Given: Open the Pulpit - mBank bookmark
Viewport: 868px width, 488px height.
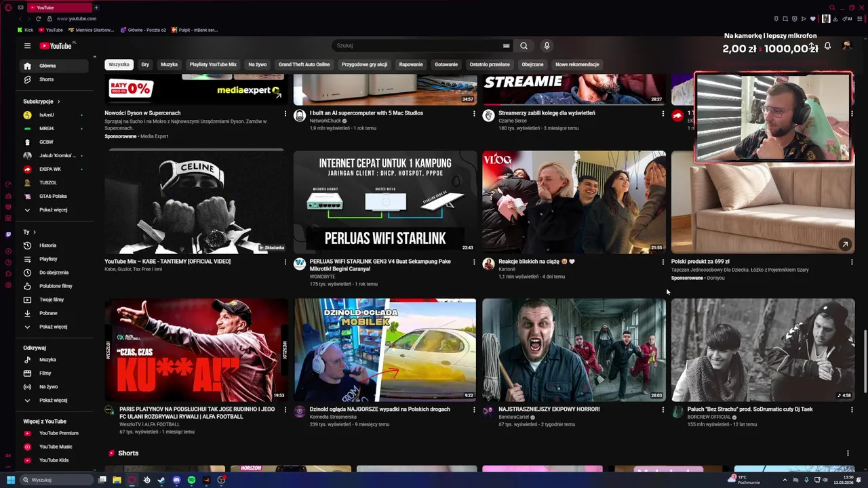Looking at the screenshot, I should 195,30.
